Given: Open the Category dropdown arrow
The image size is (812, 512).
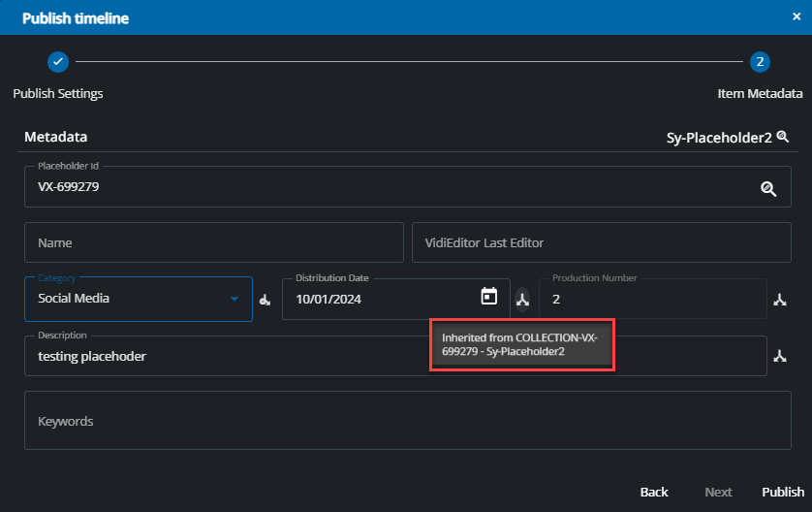Looking at the screenshot, I should point(234,299).
